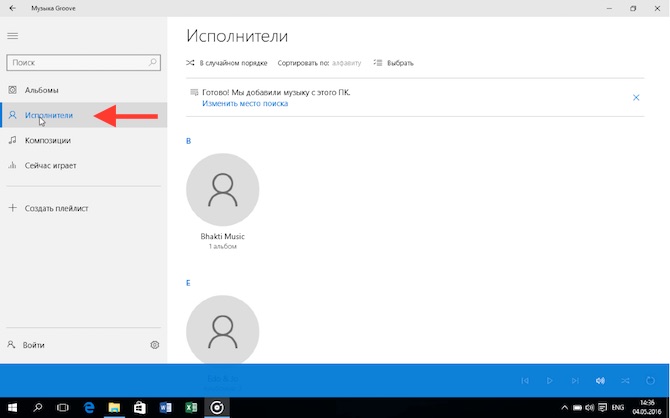Click system tray speaker icon
Viewport: 670px width, 418px height.
coord(590,408)
